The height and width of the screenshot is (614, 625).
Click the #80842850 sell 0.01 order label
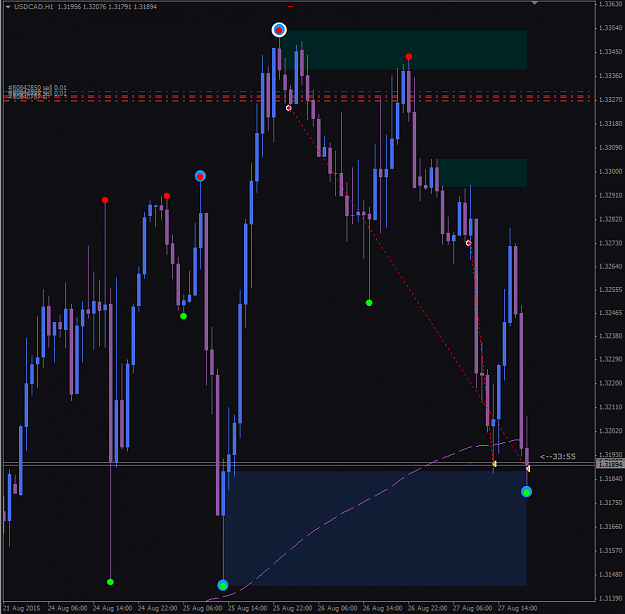37,87
